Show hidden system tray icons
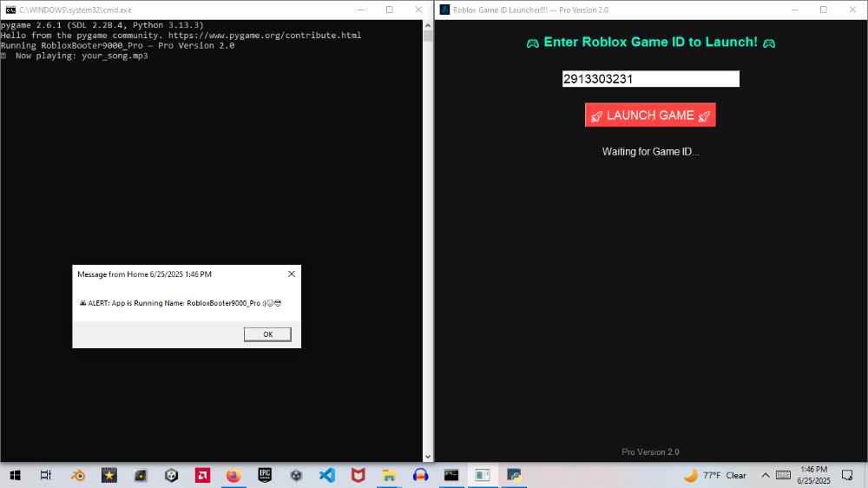Image resolution: width=868 pixels, height=488 pixels. pos(765,475)
